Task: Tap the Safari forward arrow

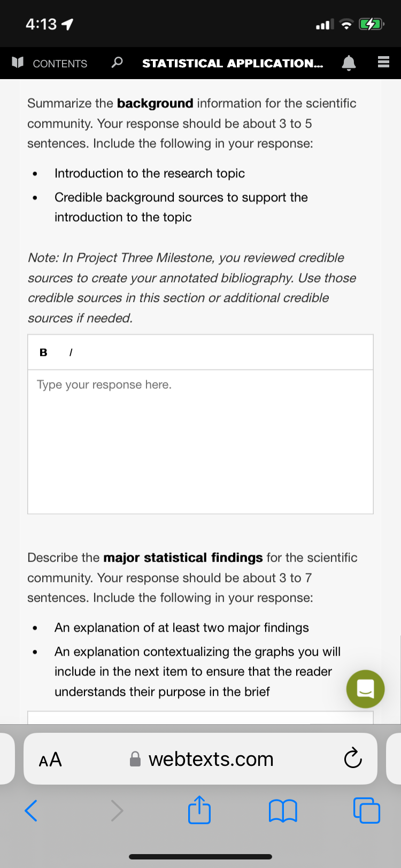Action: [117, 810]
